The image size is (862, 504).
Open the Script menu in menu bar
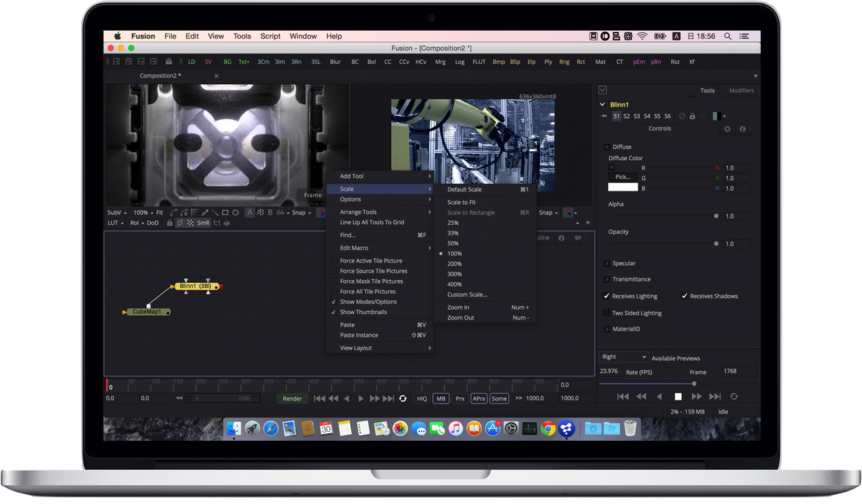pos(270,36)
